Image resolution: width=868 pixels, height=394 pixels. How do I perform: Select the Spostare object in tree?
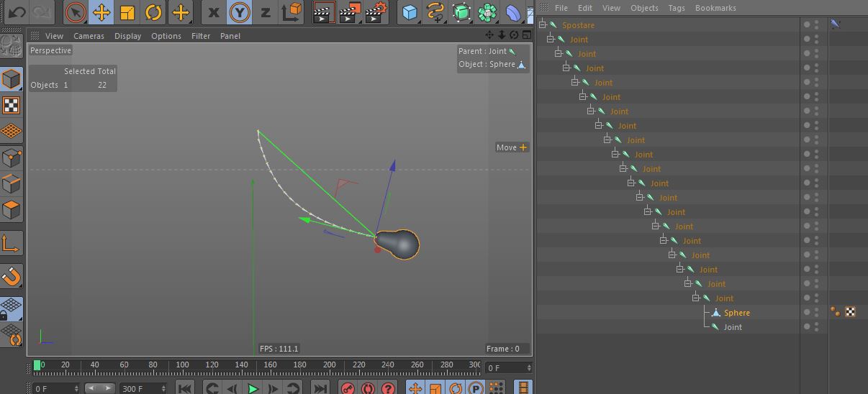click(x=579, y=25)
